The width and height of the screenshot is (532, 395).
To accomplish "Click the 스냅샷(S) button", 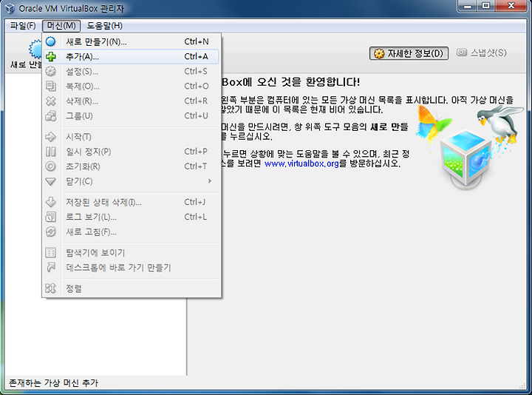I will click(482, 53).
